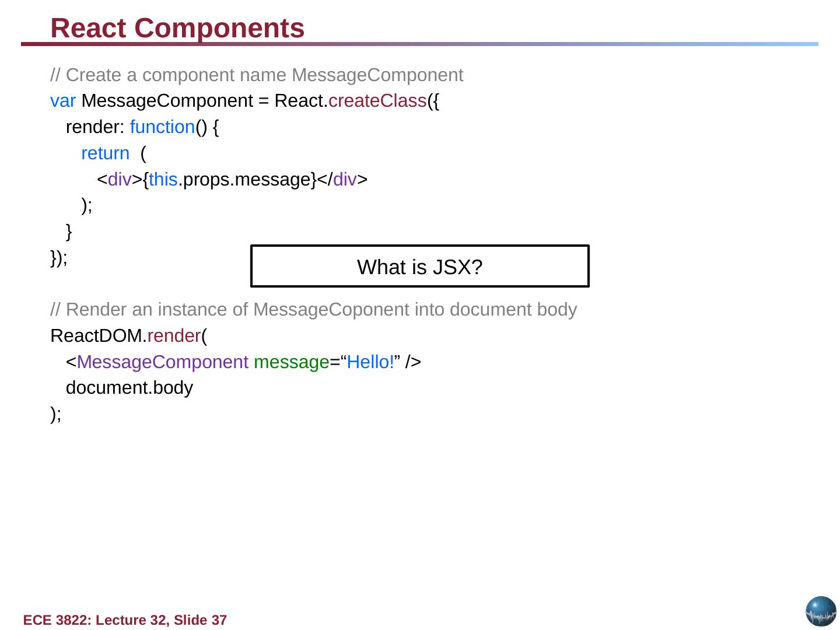The width and height of the screenshot is (840, 630).
Task: Click the "document.body" line
Action: pyautogui.click(x=129, y=388)
